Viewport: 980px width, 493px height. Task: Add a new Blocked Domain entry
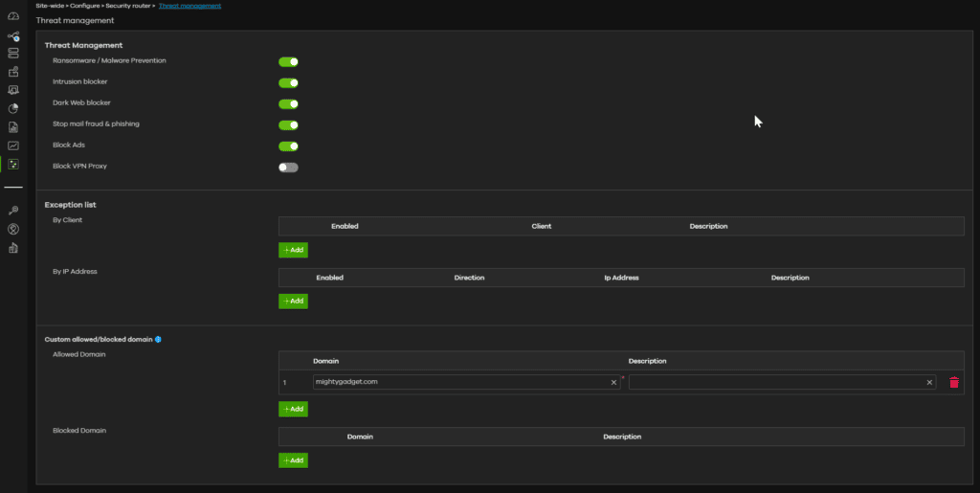[x=293, y=460]
